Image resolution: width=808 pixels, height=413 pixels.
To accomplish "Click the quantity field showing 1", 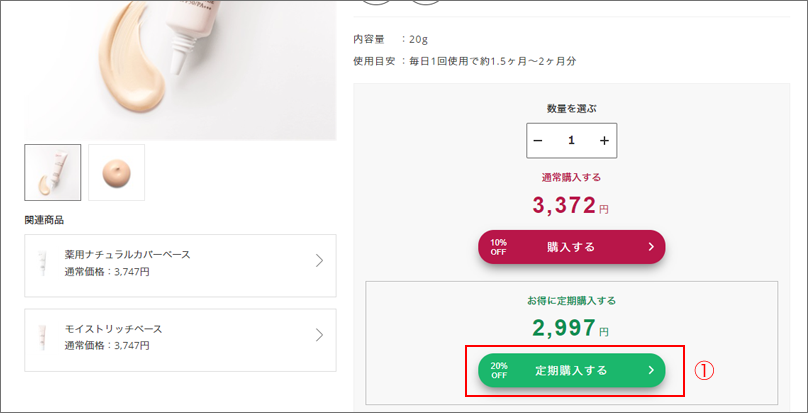I will click(571, 141).
